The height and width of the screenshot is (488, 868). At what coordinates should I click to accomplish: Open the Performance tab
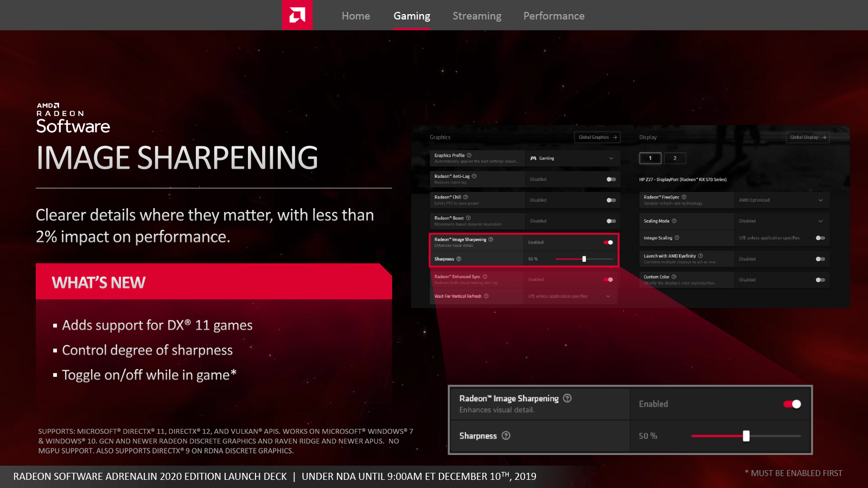(x=554, y=16)
